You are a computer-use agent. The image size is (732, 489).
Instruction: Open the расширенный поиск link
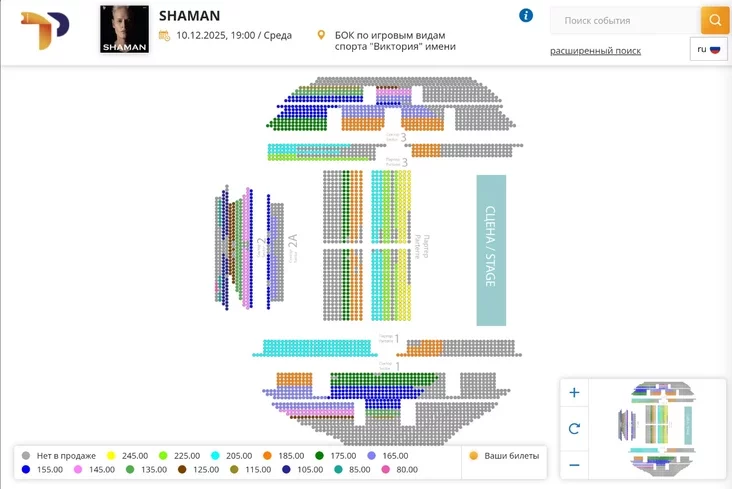point(595,51)
